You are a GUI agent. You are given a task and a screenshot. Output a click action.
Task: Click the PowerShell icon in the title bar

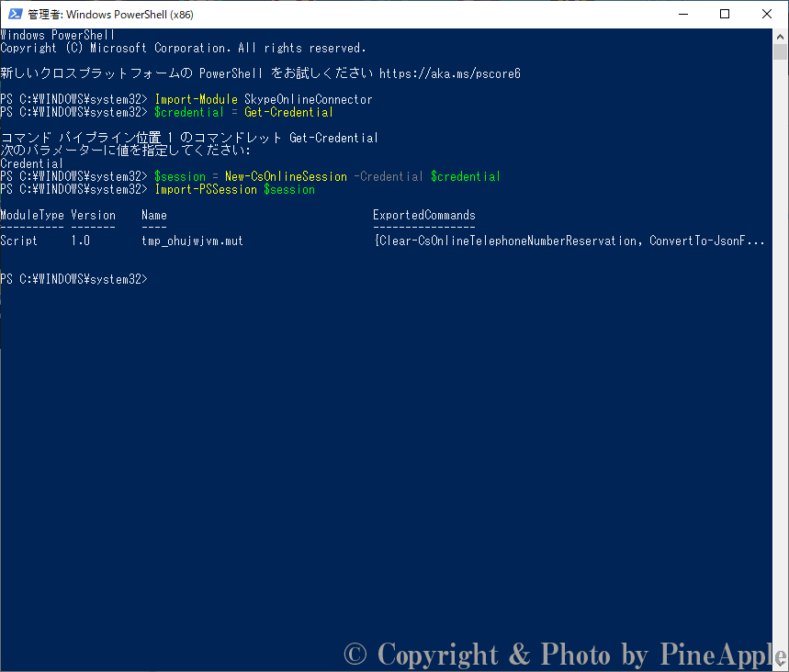(x=14, y=15)
